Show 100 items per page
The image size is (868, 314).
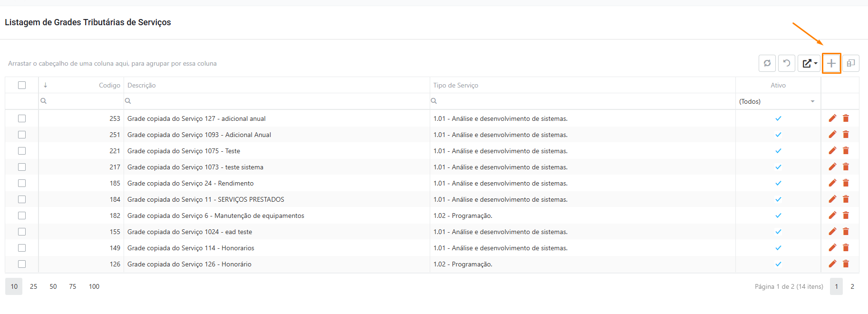tap(94, 286)
